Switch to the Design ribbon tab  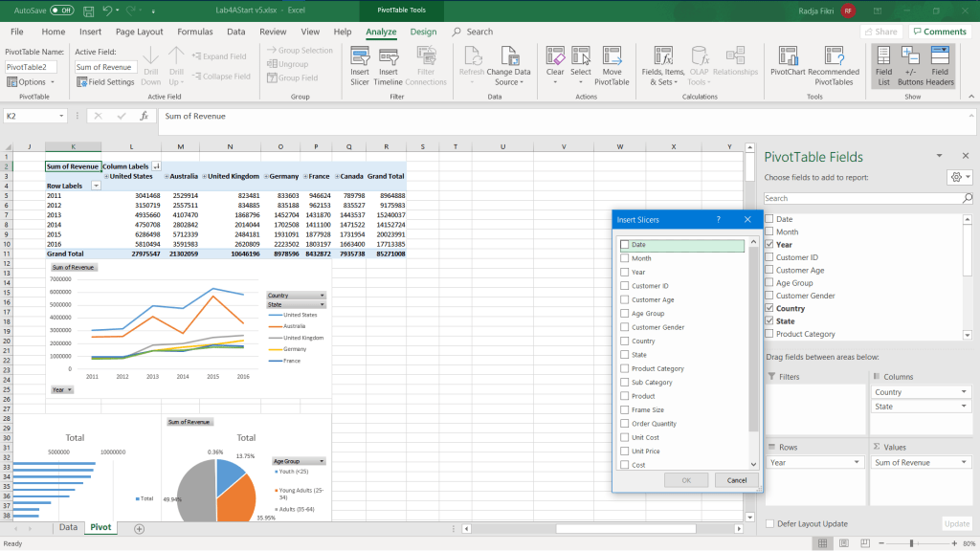coord(423,32)
